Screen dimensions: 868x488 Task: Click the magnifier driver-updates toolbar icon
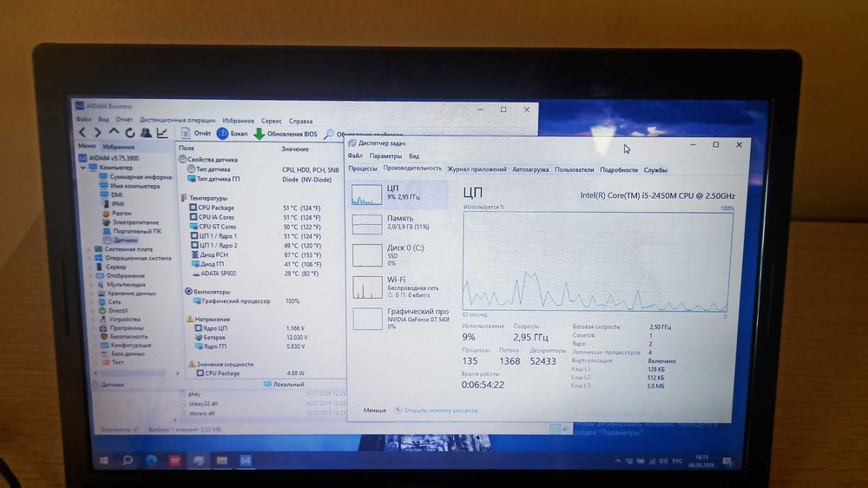pos(329,135)
